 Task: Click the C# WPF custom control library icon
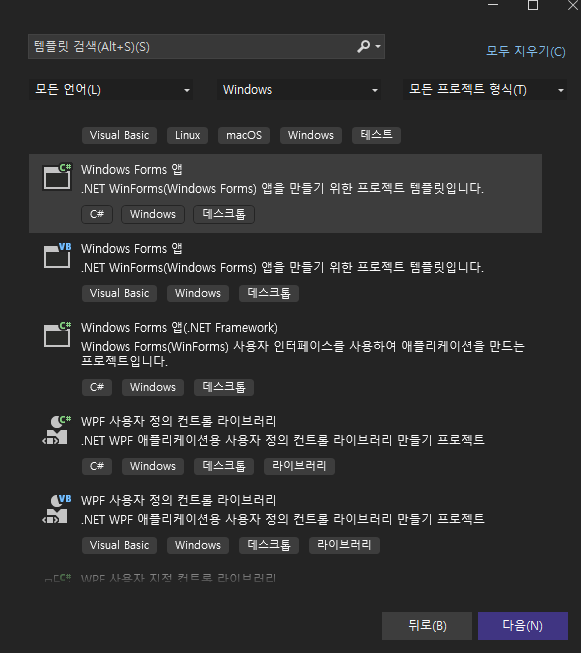57,430
